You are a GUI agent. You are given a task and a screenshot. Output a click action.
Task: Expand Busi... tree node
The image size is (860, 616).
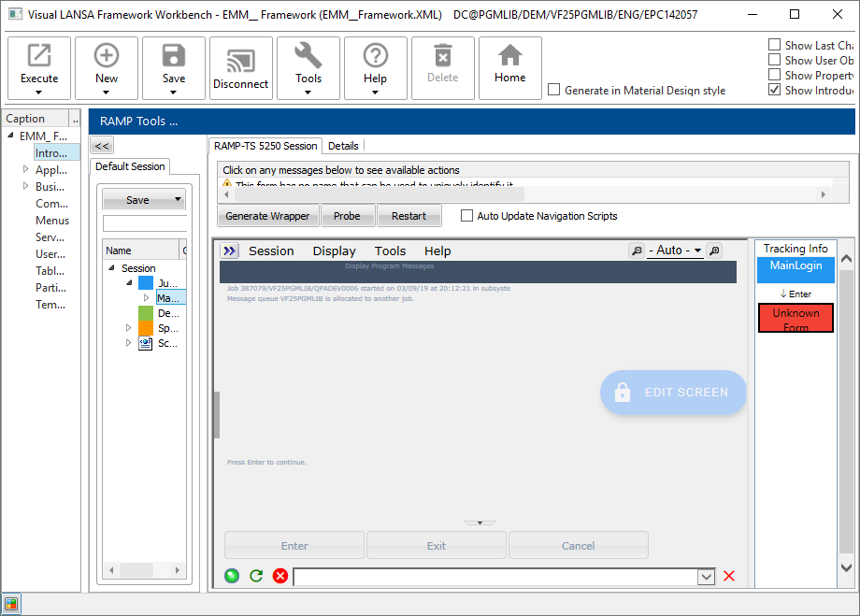coord(25,186)
